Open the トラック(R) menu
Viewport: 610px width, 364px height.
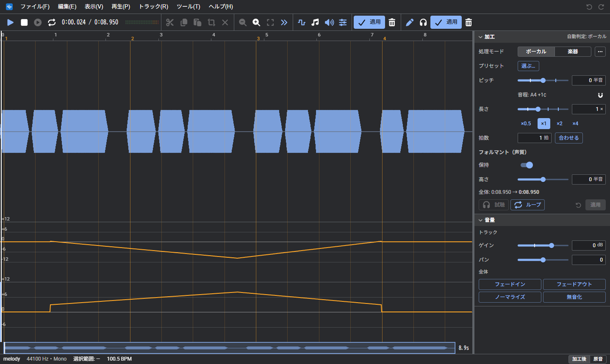coord(153,7)
